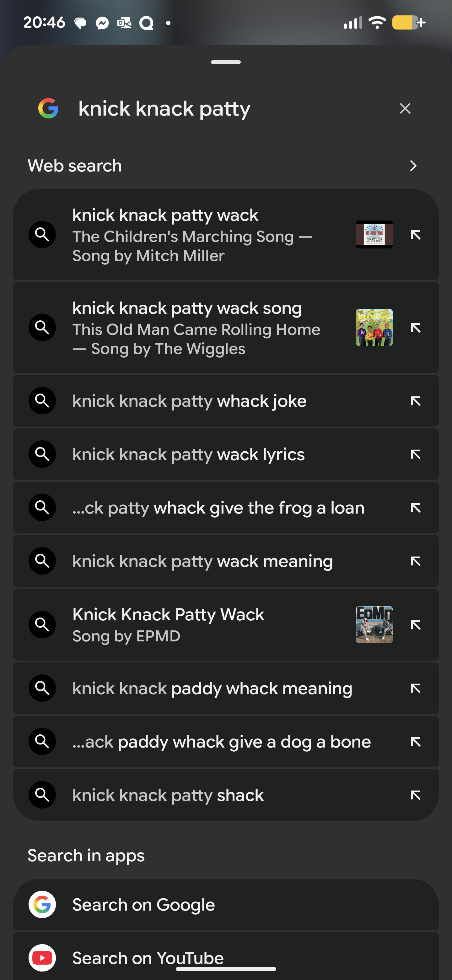Insert 'knick knack patty wack song' suggestion arrow
This screenshot has width=452, height=980.
(x=416, y=328)
